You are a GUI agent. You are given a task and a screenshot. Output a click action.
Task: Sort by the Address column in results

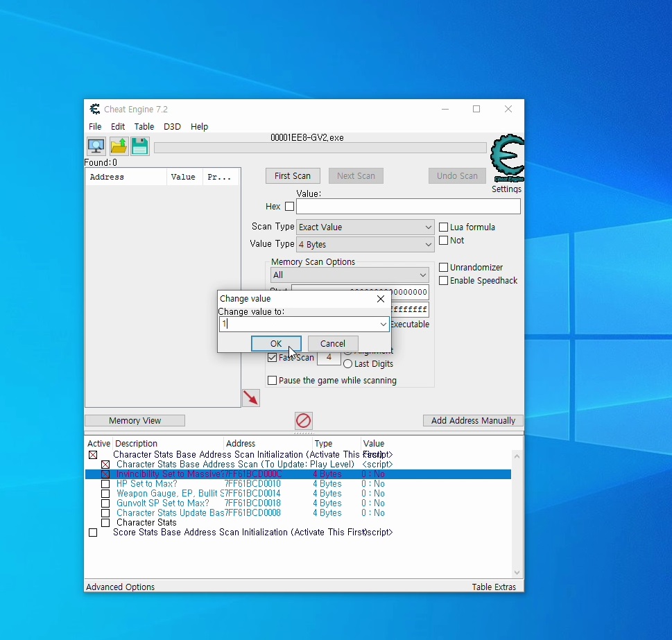[x=126, y=177]
